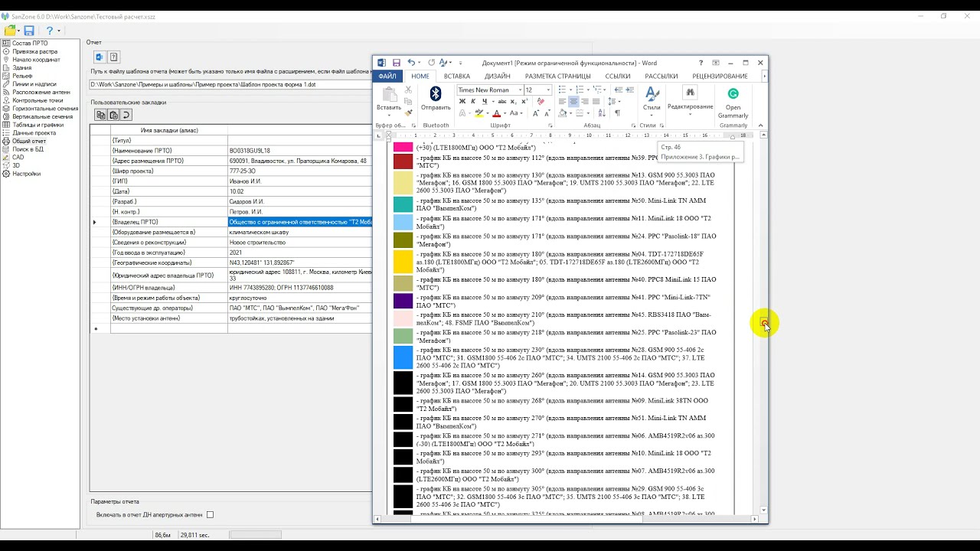
Task: Undo the last action in Word
Action: tap(411, 63)
